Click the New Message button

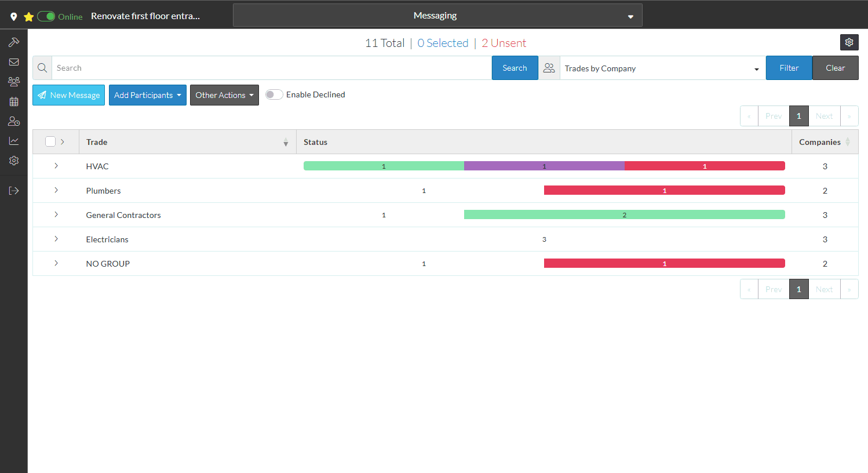click(68, 95)
